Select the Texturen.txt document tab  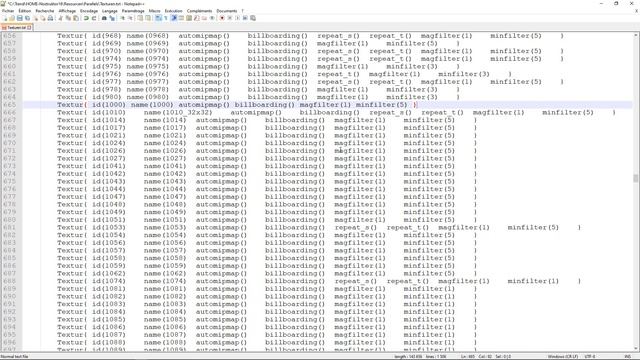click(x=16, y=28)
